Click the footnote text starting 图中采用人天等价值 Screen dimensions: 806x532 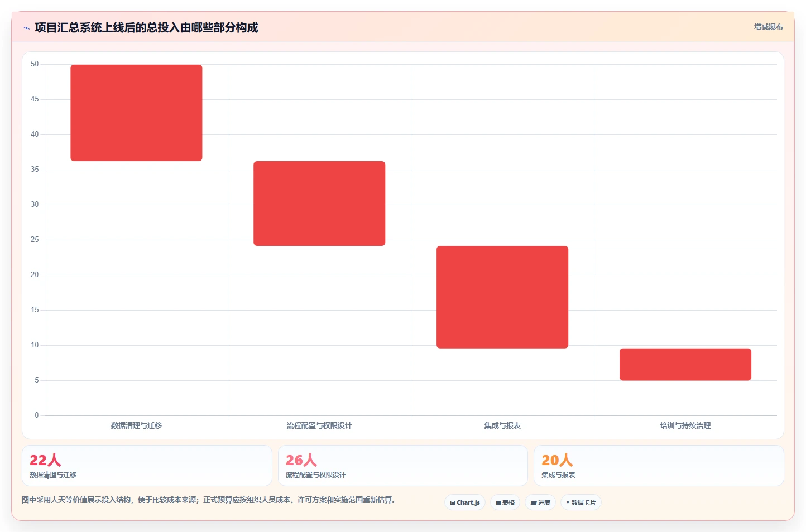[x=209, y=500]
